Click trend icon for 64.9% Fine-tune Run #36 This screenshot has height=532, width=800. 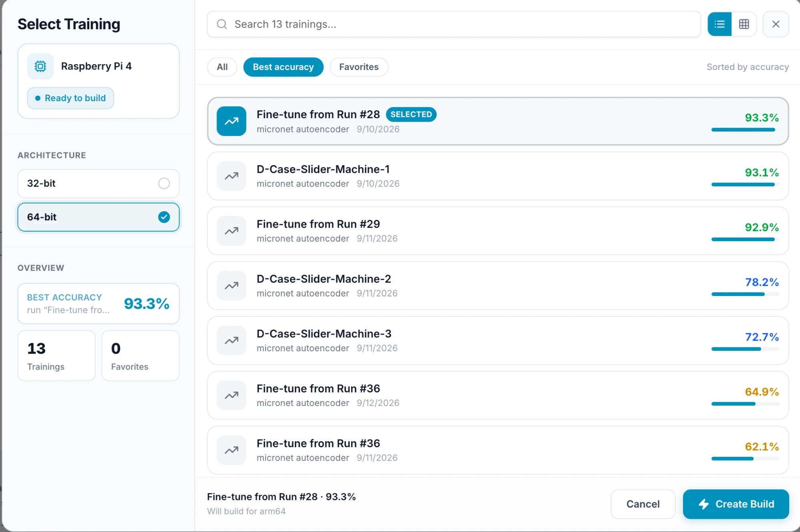click(232, 395)
